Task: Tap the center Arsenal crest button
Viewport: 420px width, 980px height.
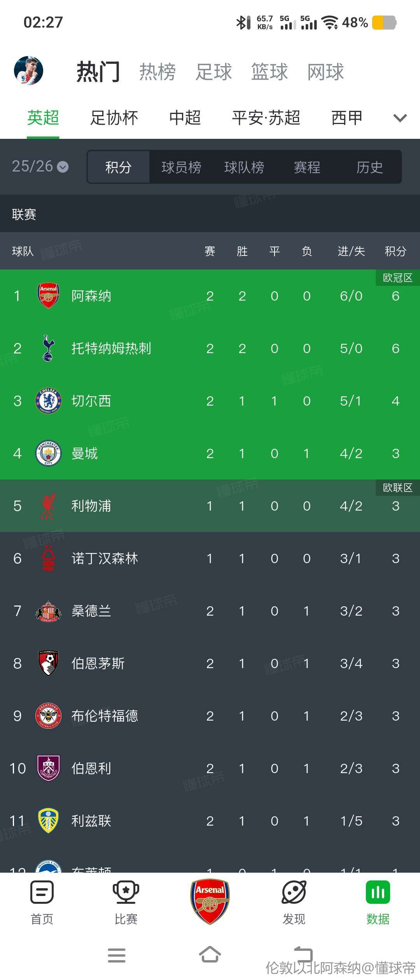Action: (210, 901)
